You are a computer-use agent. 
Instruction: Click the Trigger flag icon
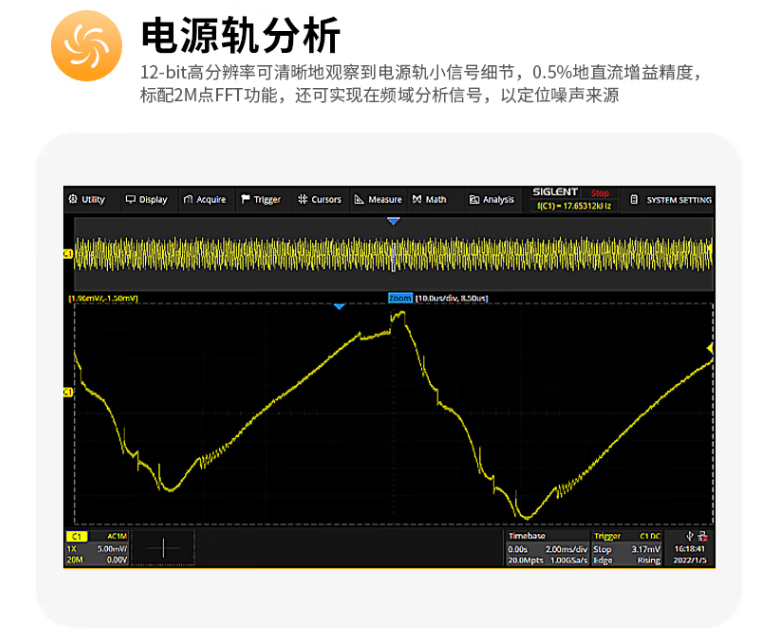[x=245, y=199]
